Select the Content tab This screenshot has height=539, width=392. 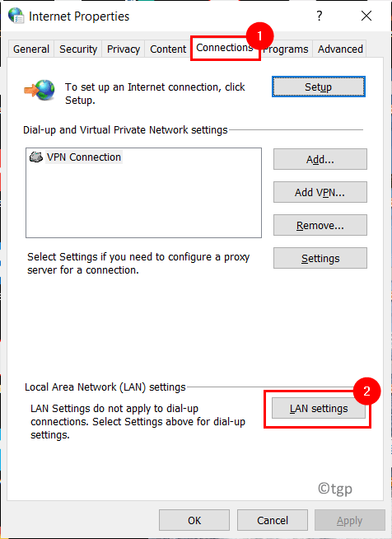click(168, 49)
